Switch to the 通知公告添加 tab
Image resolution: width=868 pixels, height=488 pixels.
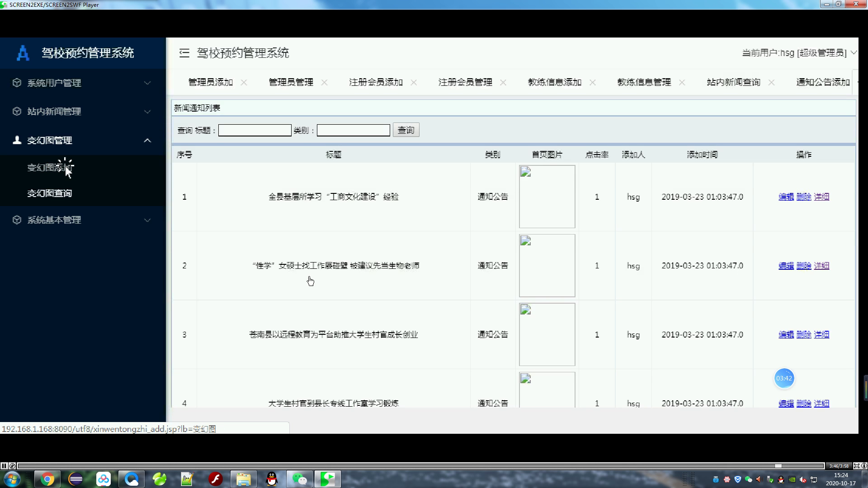(823, 82)
